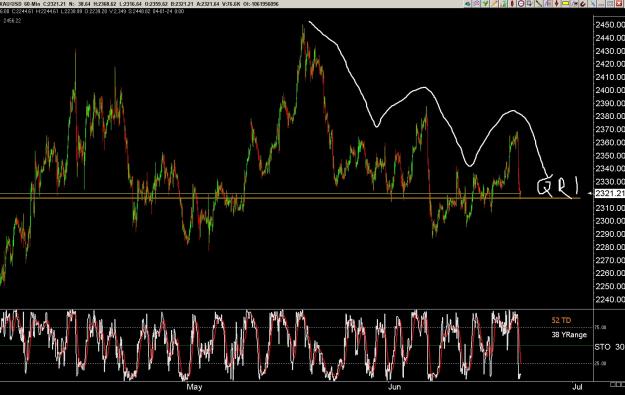Close the chart with red X button
625x395 pixels.
620,4
